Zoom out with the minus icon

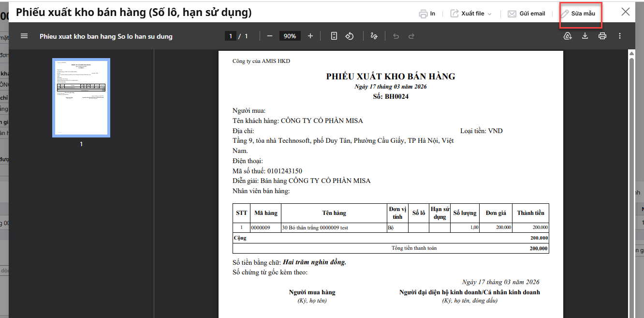(x=270, y=36)
